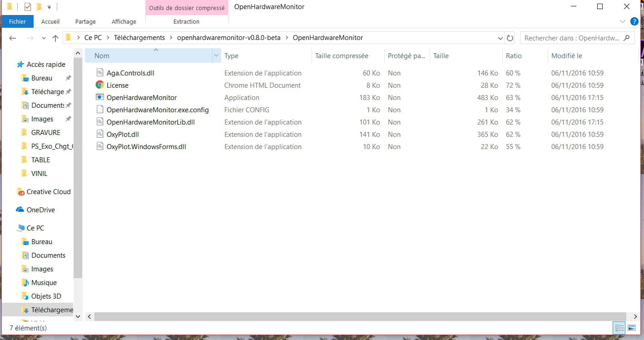Go back with the left arrow
This screenshot has width=644, height=340.
click(x=13, y=38)
